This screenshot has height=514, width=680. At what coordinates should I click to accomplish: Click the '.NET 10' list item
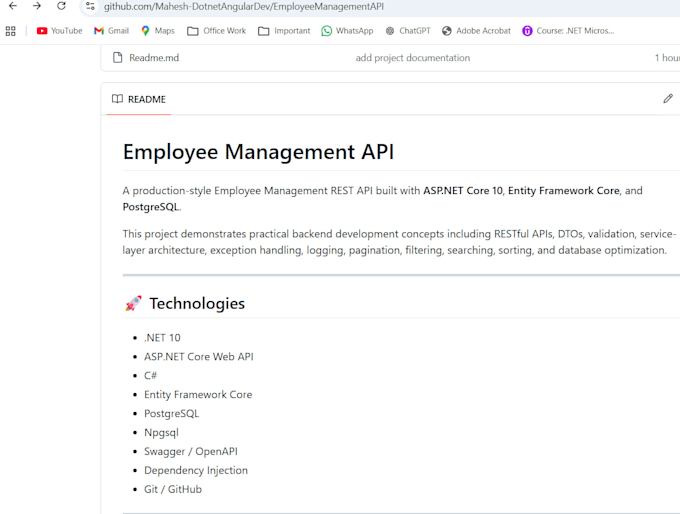[x=162, y=338]
